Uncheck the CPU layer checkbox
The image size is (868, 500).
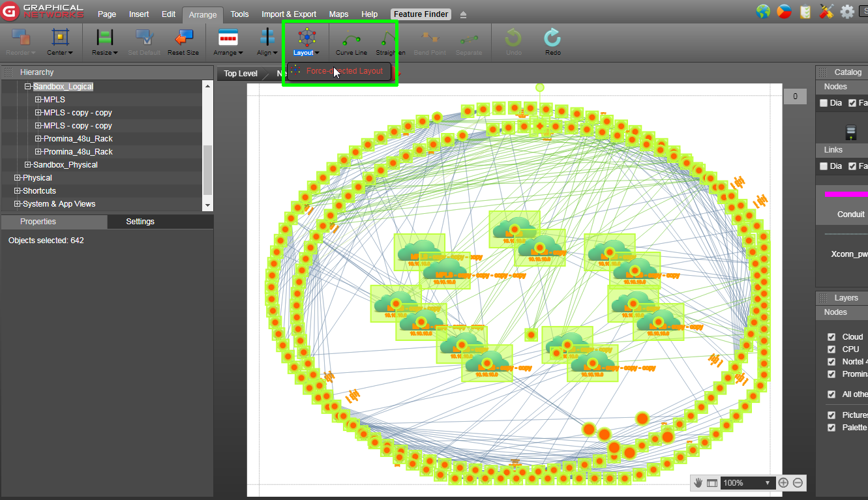point(831,349)
